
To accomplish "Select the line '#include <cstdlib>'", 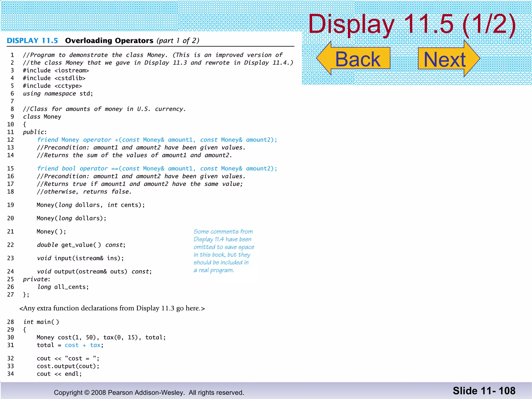I will 54,78.
